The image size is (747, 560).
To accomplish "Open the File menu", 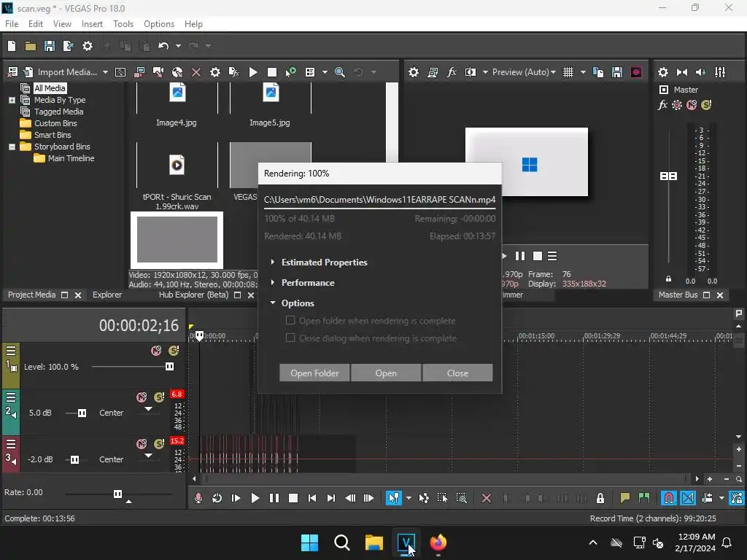I will [x=12, y=24].
